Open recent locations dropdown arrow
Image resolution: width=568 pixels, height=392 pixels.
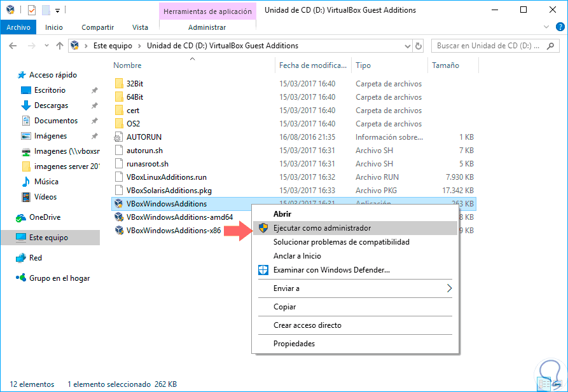pyautogui.click(x=46, y=46)
